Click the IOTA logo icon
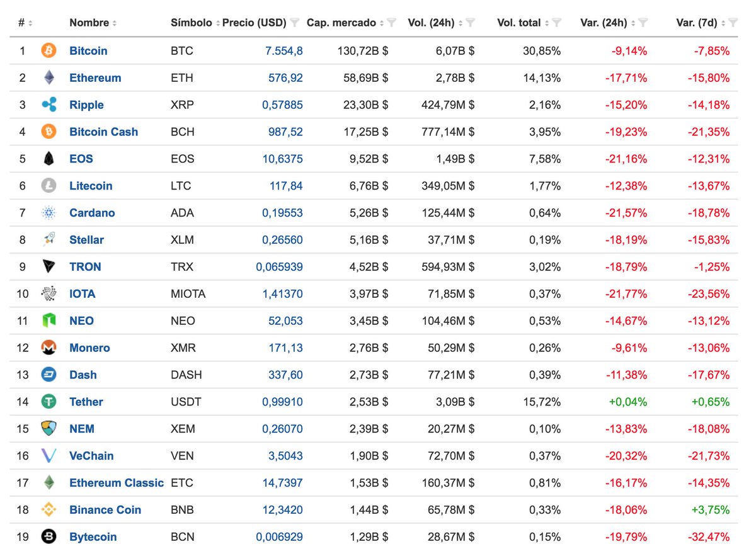The width and height of the screenshot is (756, 549). (x=49, y=294)
